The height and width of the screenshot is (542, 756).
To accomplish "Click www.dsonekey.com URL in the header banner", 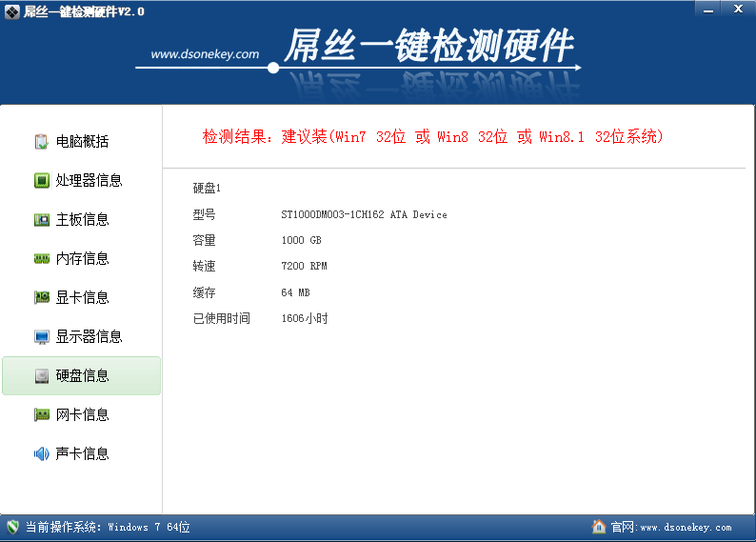I will point(205,54).
